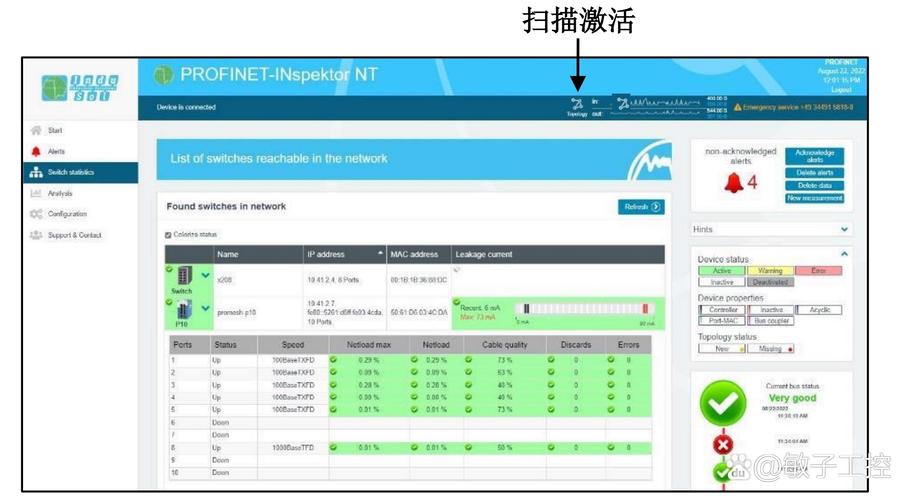
Task: Expand the Hints panel
Action: tap(844, 230)
